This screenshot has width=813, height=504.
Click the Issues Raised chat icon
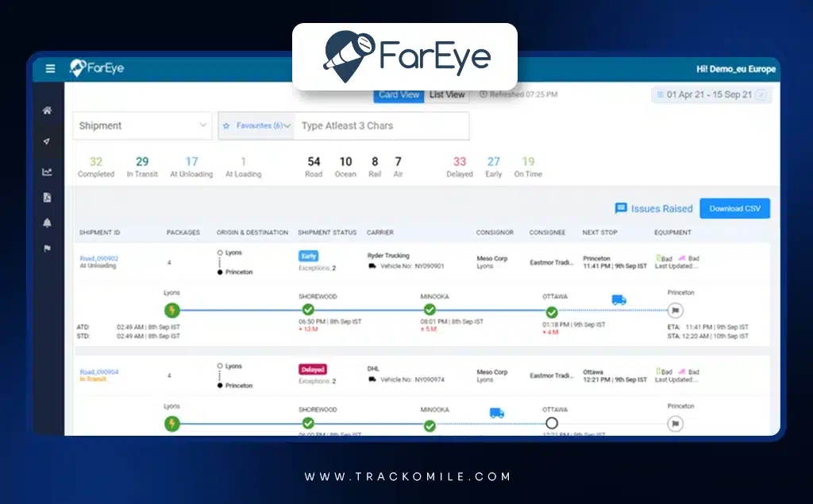tap(621, 209)
